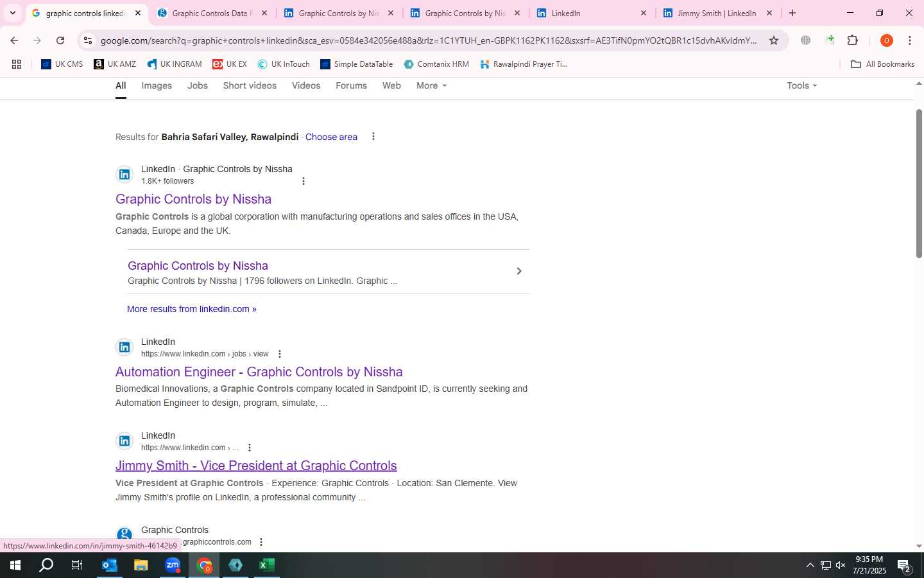Image resolution: width=924 pixels, height=578 pixels.
Task: Select the Short videos search tab
Action: pos(250,85)
